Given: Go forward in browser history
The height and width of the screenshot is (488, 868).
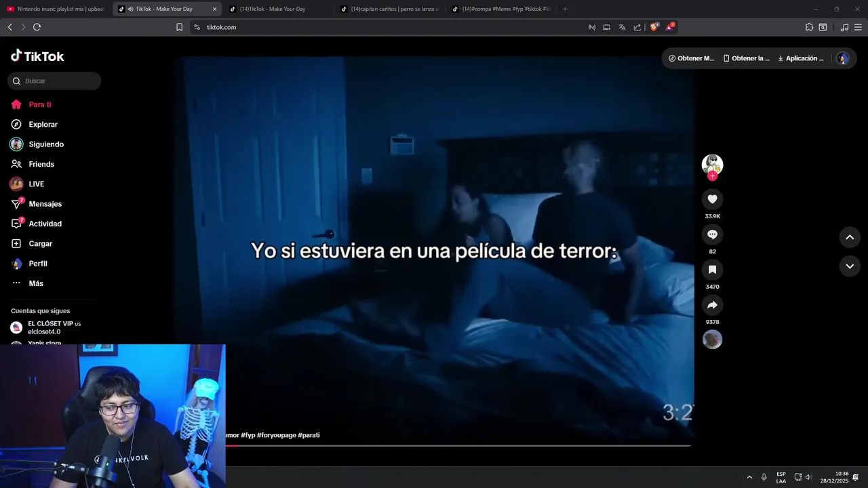Looking at the screenshot, I should pos(23,27).
